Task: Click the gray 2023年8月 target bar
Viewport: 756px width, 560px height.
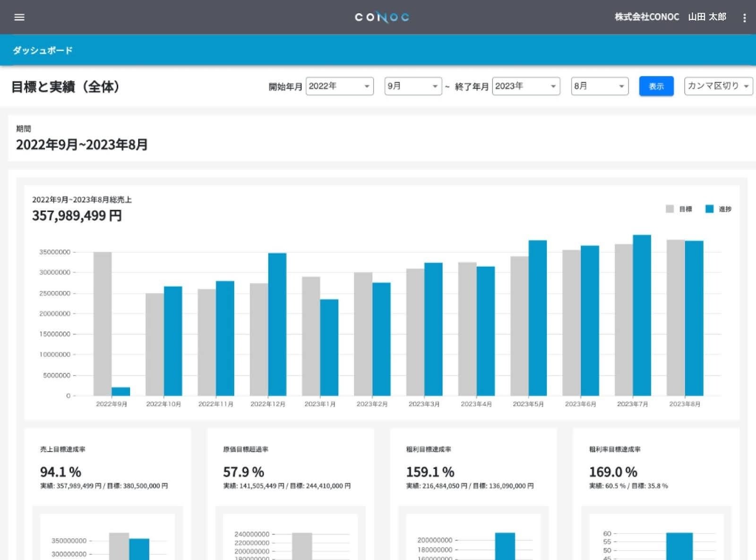Action: pyautogui.click(x=676, y=318)
